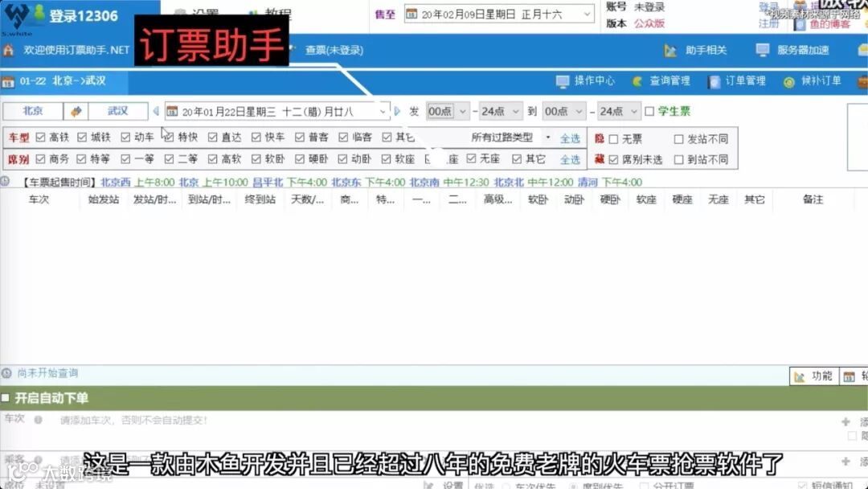
Task: Toggle 硬卧 seat class checkbox
Action: click(x=300, y=159)
